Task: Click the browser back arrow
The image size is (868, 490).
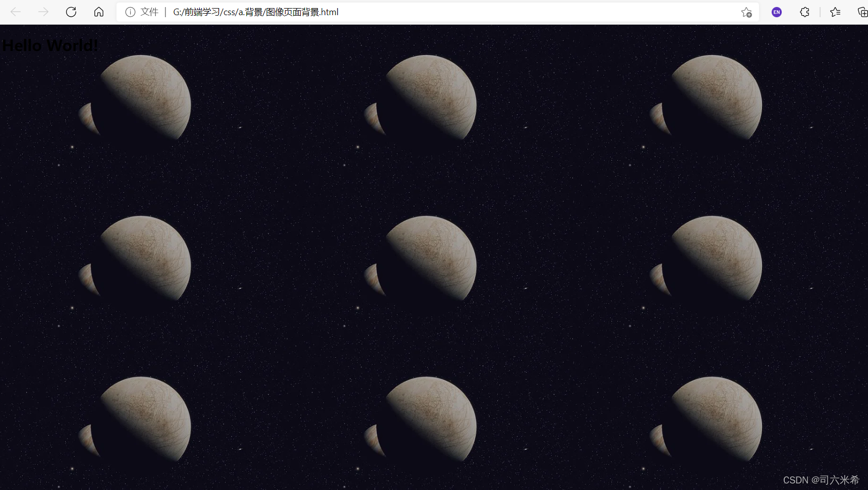Action: [16, 12]
